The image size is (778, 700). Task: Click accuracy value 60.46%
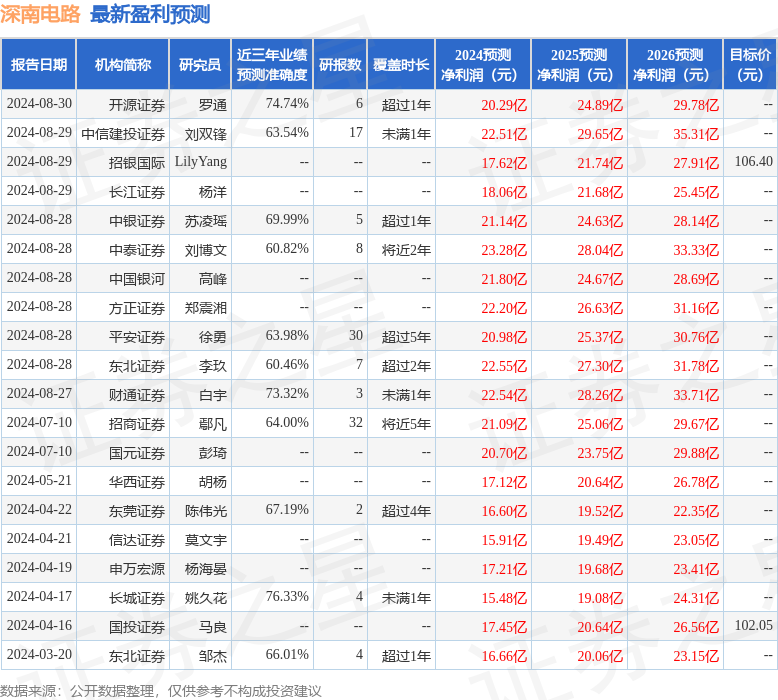287,365
